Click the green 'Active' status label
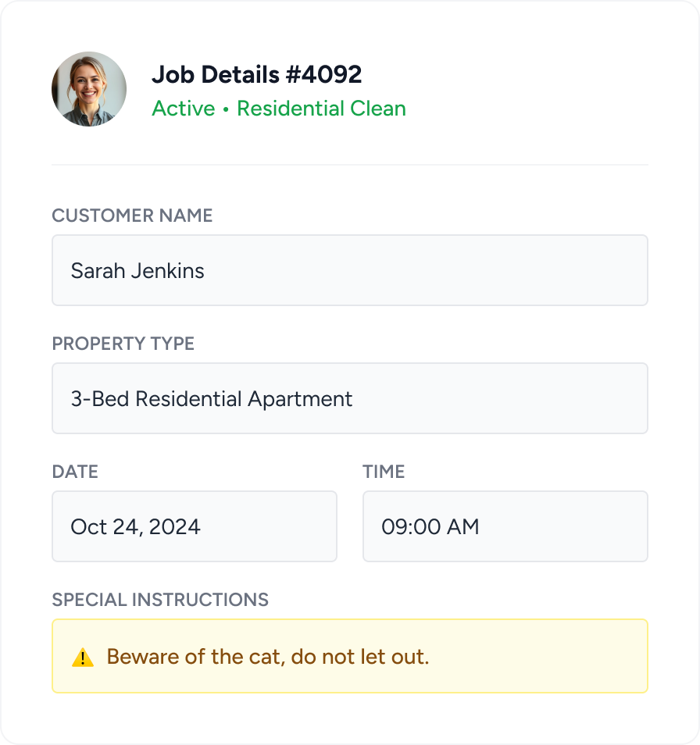 point(183,109)
